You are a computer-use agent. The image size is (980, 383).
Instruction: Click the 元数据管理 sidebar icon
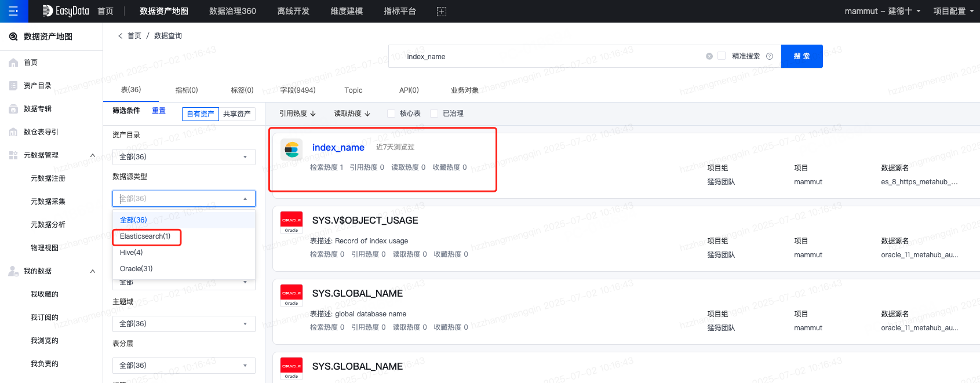pyautogui.click(x=13, y=155)
